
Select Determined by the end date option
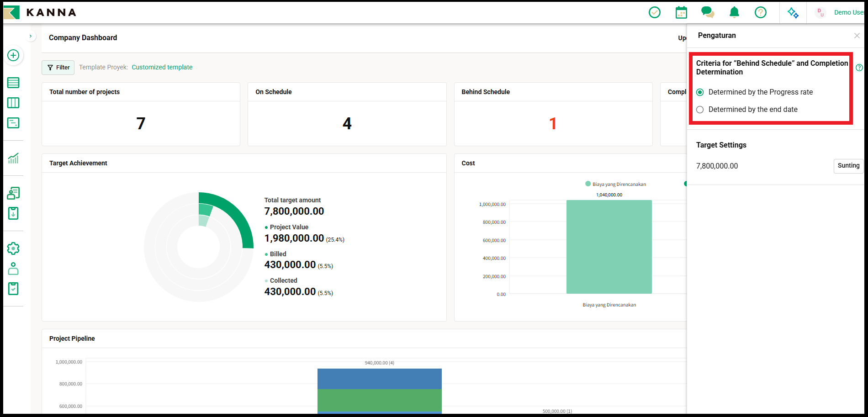click(700, 110)
